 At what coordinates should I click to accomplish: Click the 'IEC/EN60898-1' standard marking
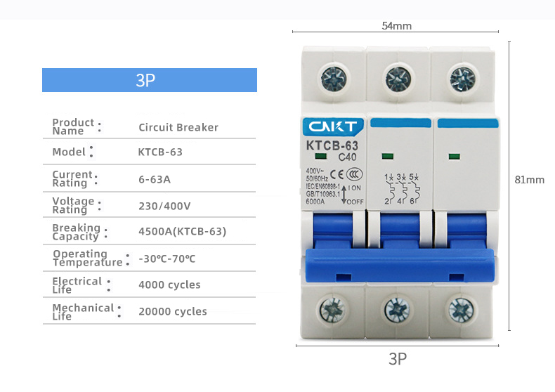322,186
